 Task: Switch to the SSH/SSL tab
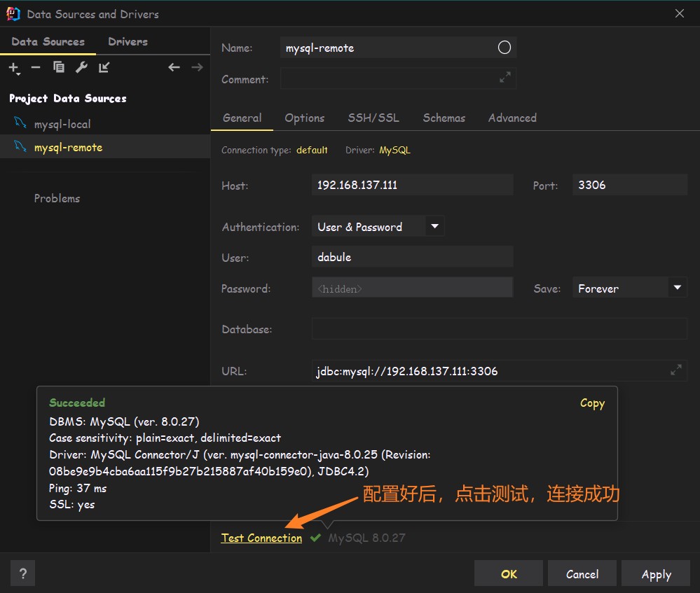pos(373,118)
